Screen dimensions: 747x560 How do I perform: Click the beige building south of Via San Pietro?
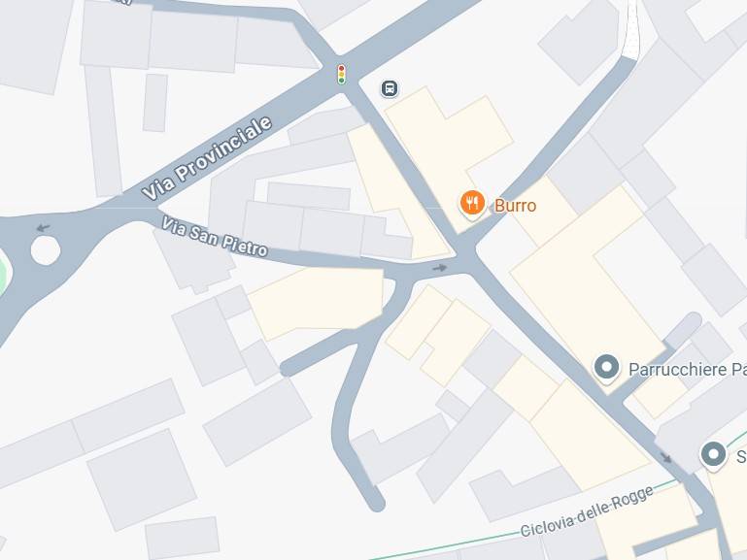pos(317,302)
